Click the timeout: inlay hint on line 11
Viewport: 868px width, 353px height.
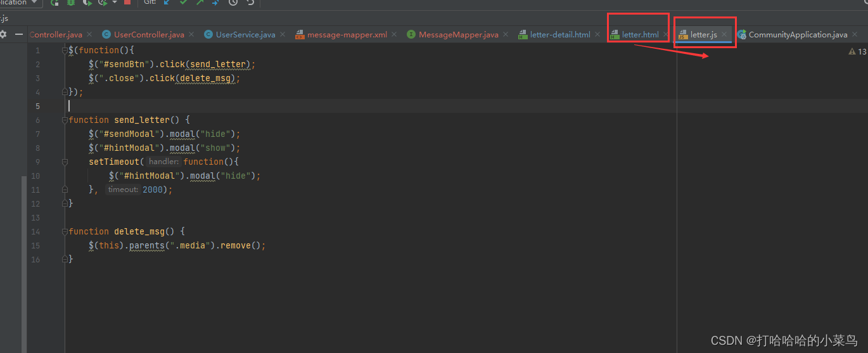pos(122,189)
